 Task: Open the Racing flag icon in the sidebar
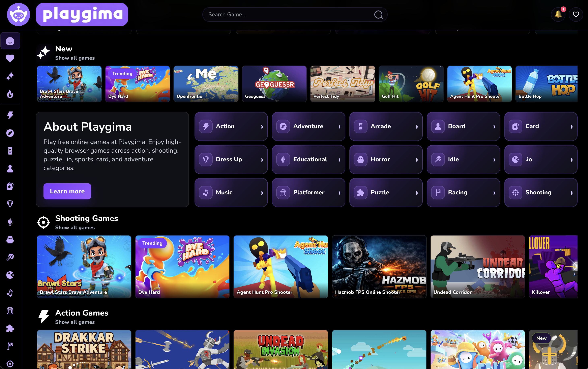point(10,346)
